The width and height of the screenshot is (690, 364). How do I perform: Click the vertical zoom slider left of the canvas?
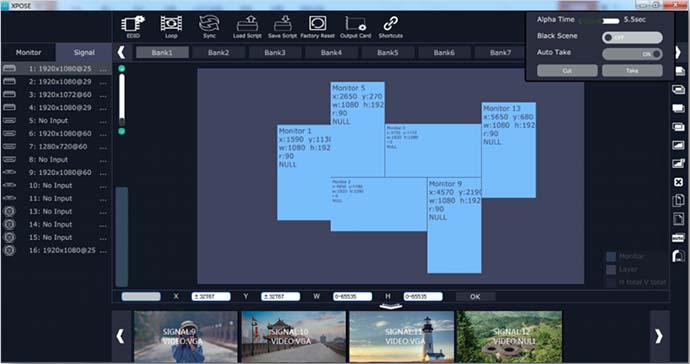122,100
